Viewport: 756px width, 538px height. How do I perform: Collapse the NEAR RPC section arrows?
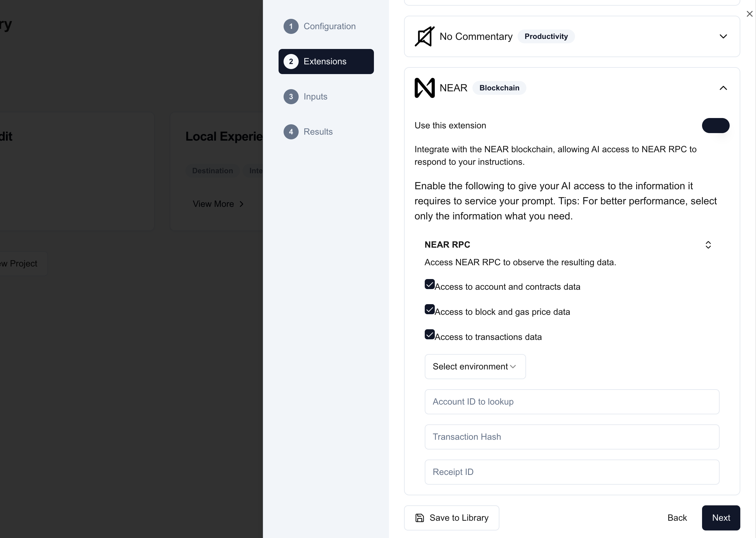(x=708, y=245)
